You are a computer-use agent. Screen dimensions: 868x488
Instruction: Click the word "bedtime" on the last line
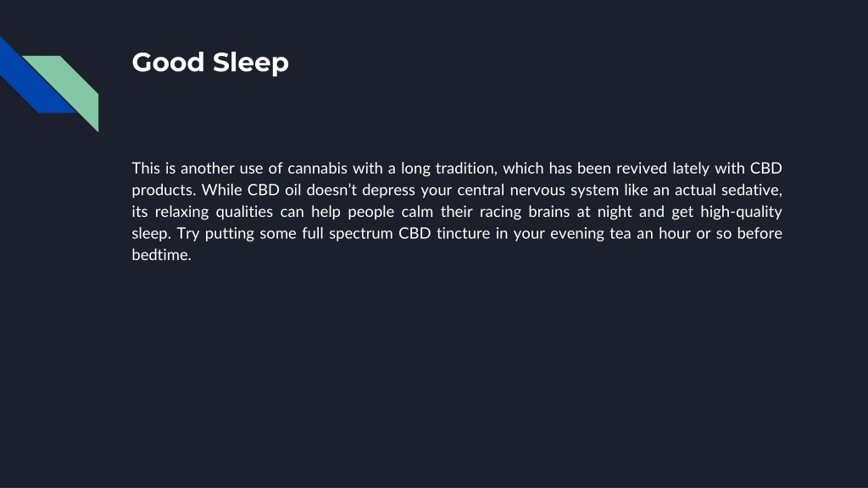point(161,254)
